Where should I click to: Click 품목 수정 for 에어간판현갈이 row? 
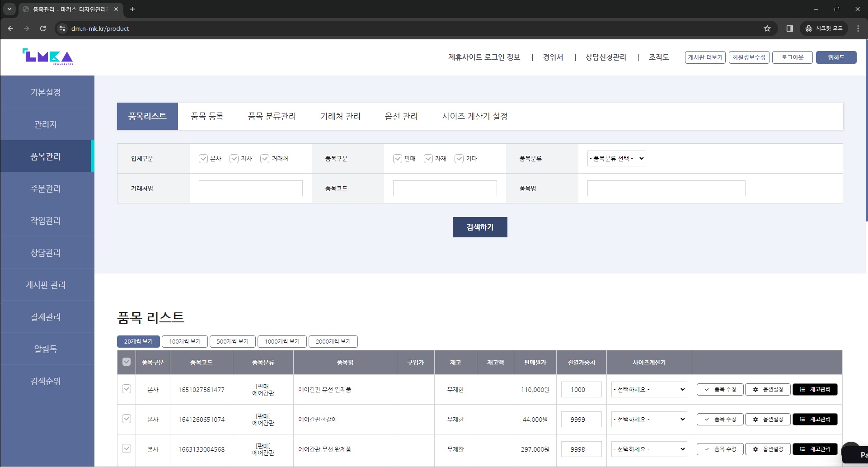click(720, 419)
